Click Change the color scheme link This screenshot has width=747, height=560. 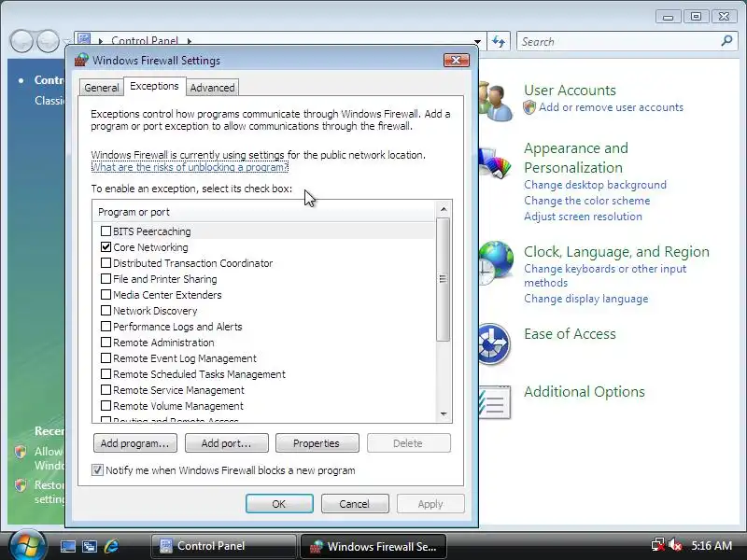coord(587,201)
